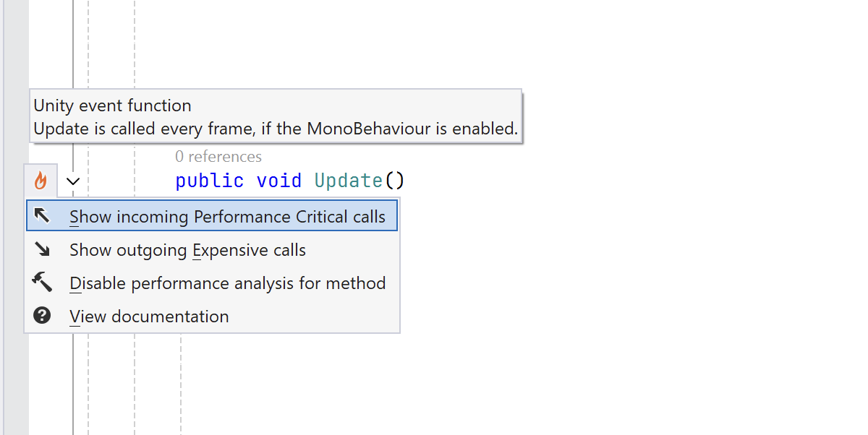The height and width of the screenshot is (435, 868).
Task: Choose Show outgoing Expensive calls
Action: 187,250
